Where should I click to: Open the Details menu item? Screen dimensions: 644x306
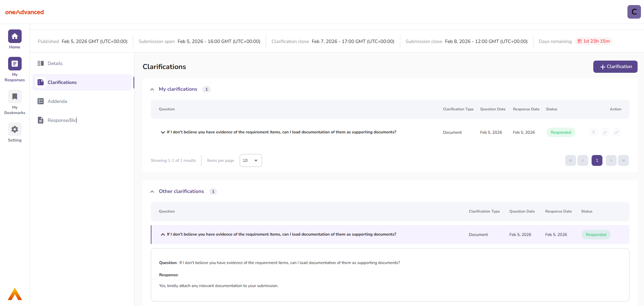(55, 63)
